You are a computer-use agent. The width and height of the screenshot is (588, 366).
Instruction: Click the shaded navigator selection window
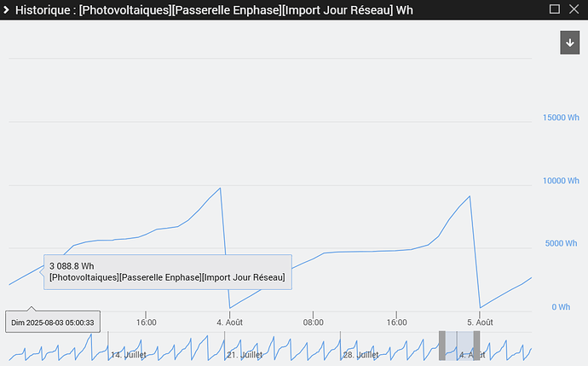coord(459,346)
